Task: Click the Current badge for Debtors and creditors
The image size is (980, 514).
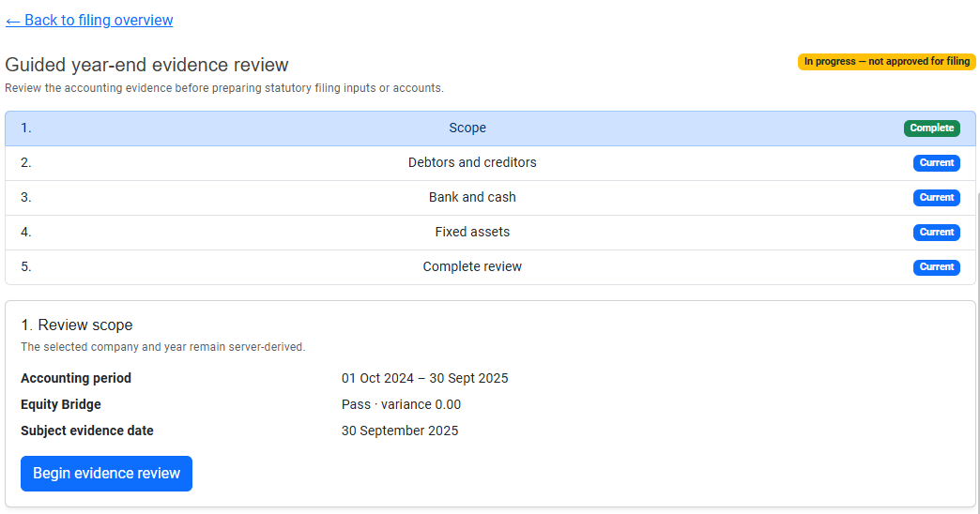Action: pos(936,163)
